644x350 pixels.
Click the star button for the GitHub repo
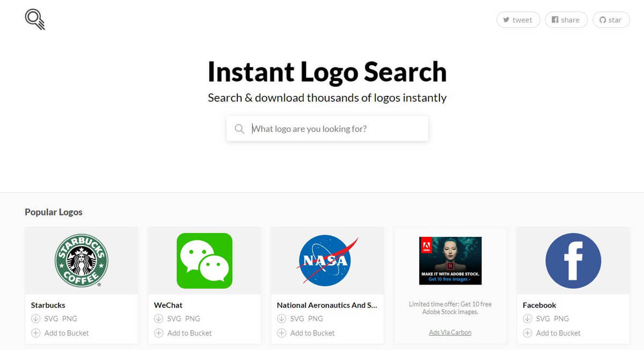point(611,20)
